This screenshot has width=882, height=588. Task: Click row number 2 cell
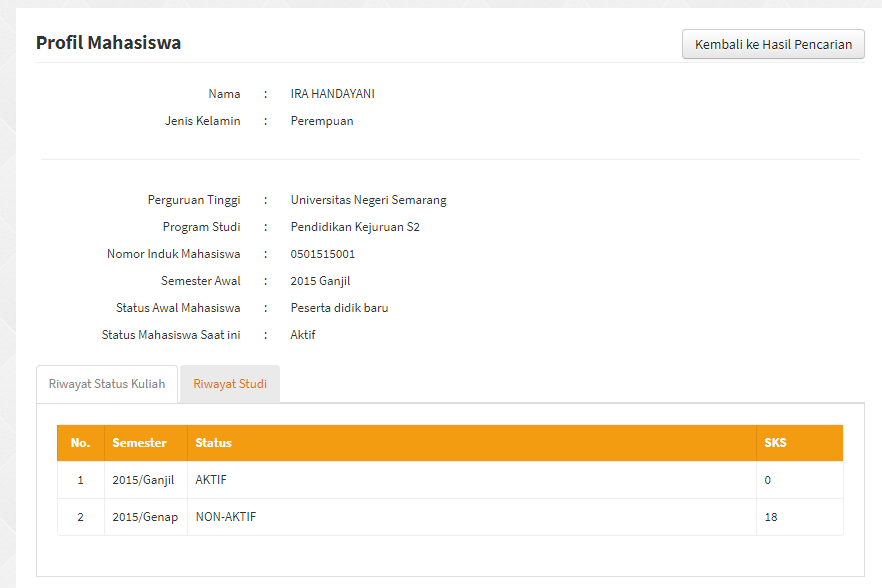pos(80,517)
